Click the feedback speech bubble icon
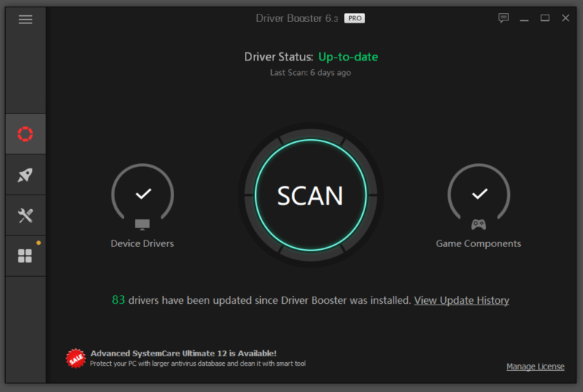The image size is (583, 392). pos(504,18)
